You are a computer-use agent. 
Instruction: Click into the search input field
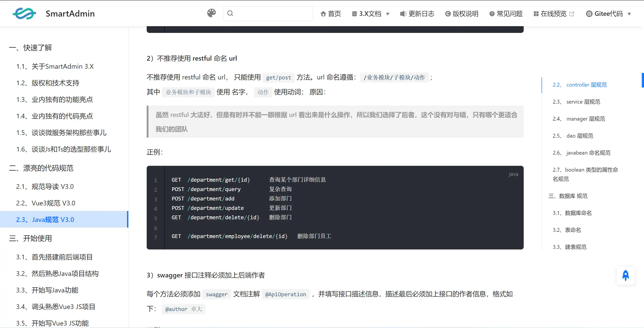[x=267, y=13]
